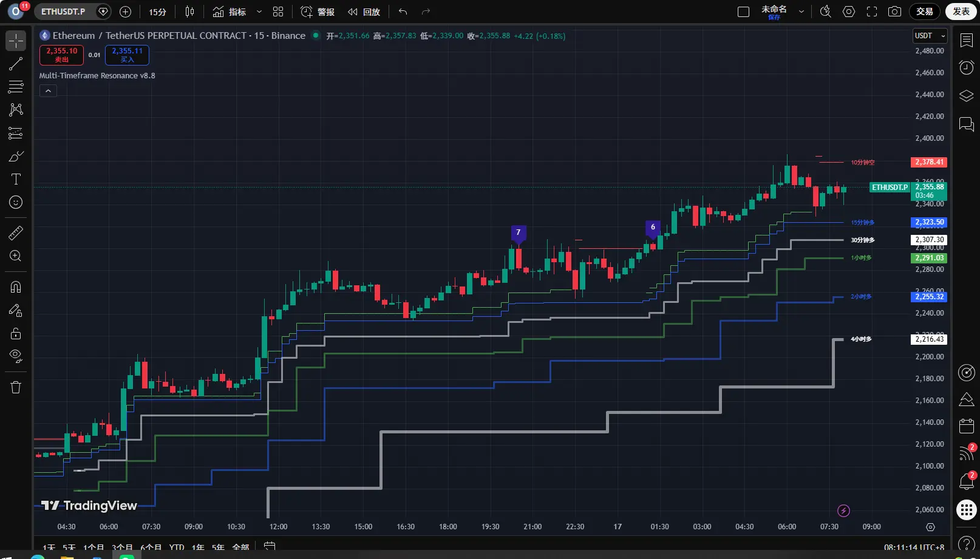
Task: Open the 15分 interval selector
Action: 157,12
